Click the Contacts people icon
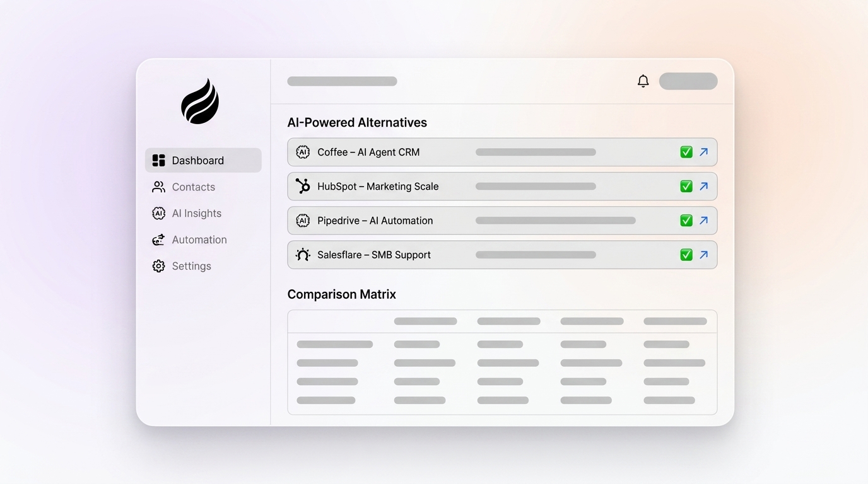868x484 pixels. coord(159,187)
